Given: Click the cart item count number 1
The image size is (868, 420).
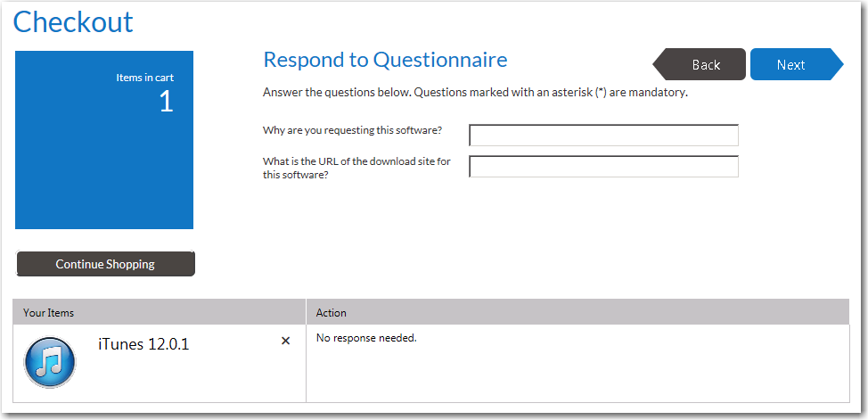Looking at the screenshot, I should [x=166, y=102].
